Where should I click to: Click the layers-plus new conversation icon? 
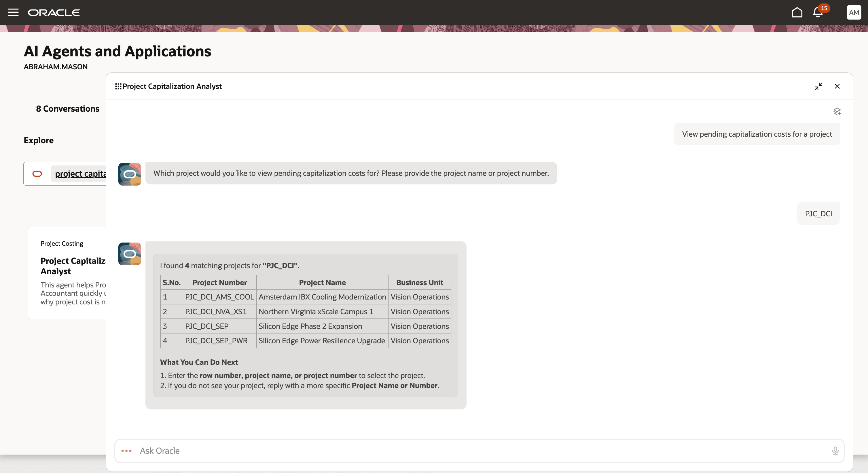click(x=837, y=111)
